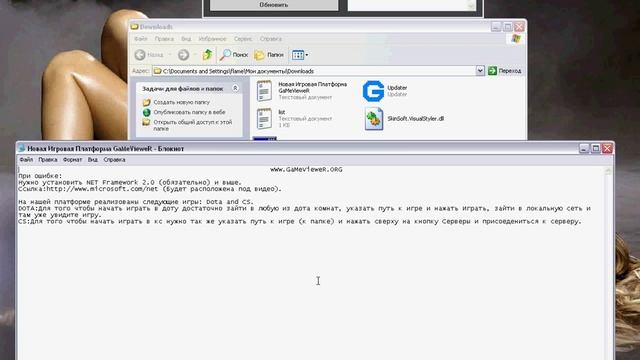Go up one folder level in Explorer
640x360 pixels.
click(x=207, y=55)
